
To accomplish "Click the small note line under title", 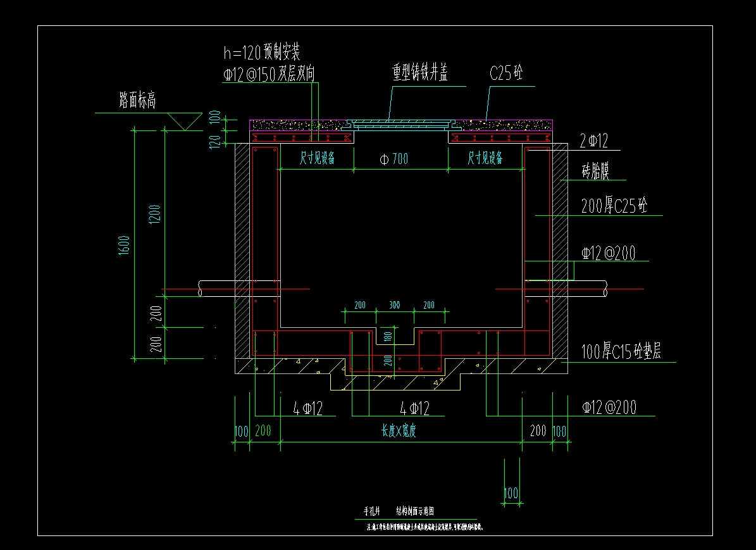I will (x=424, y=527).
